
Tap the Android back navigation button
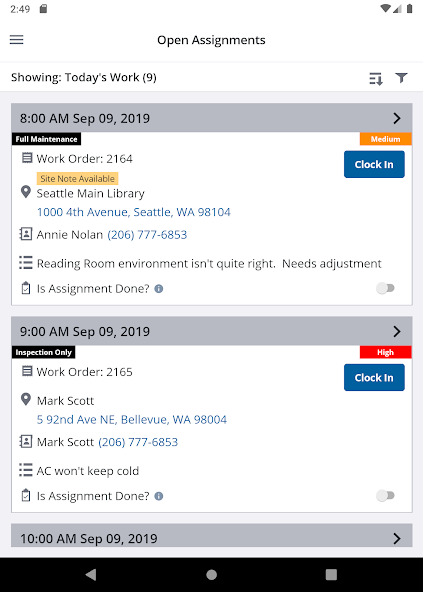91,575
